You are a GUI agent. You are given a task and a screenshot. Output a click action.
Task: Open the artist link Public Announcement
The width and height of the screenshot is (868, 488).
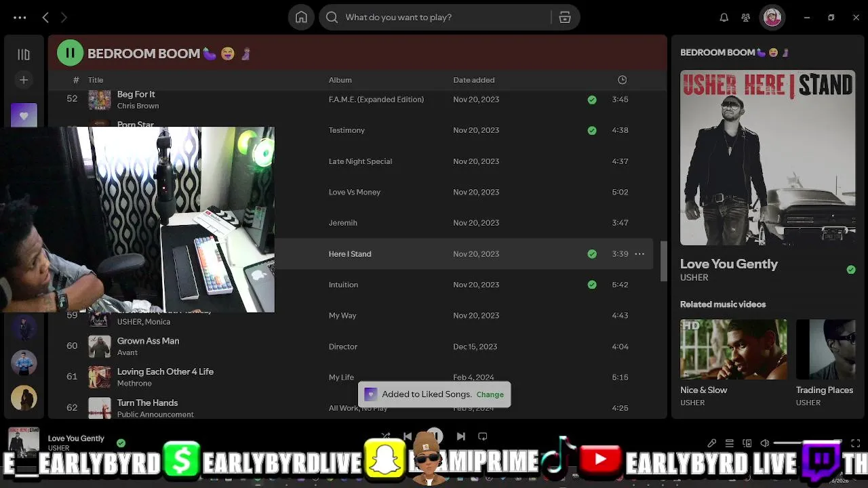click(x=155, y=414)
